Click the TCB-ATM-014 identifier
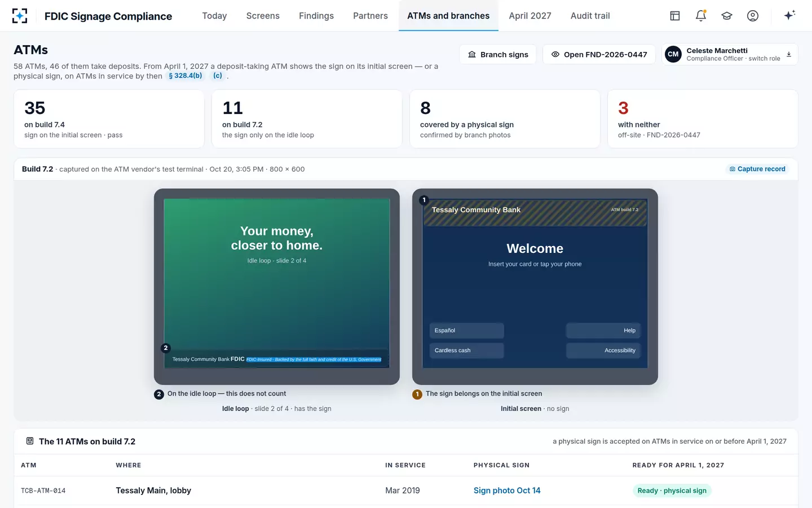 (x=43, y=491)
